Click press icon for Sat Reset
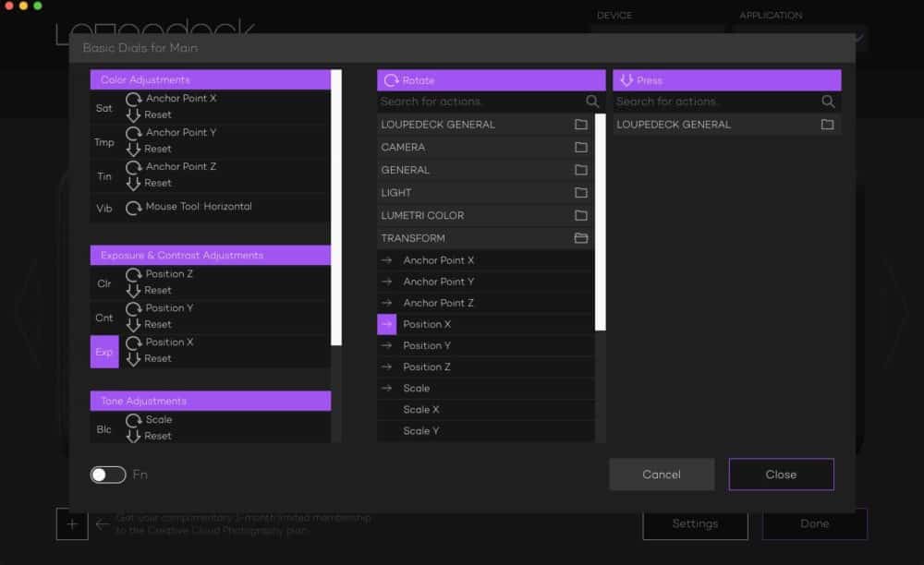 click(x=134, y=114)
